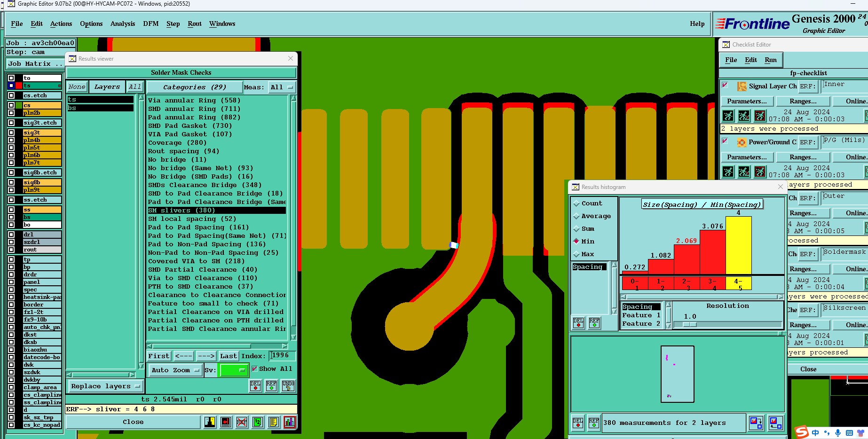Open Ranges for Power/Ground check

click(x=803, y=157)
